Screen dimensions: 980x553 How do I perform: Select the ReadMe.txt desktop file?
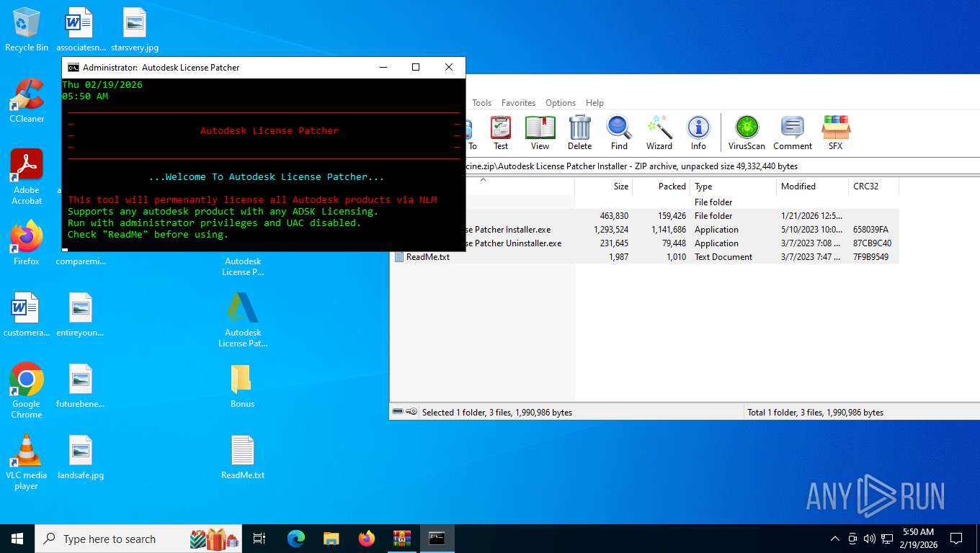click(x=243, y=458)
